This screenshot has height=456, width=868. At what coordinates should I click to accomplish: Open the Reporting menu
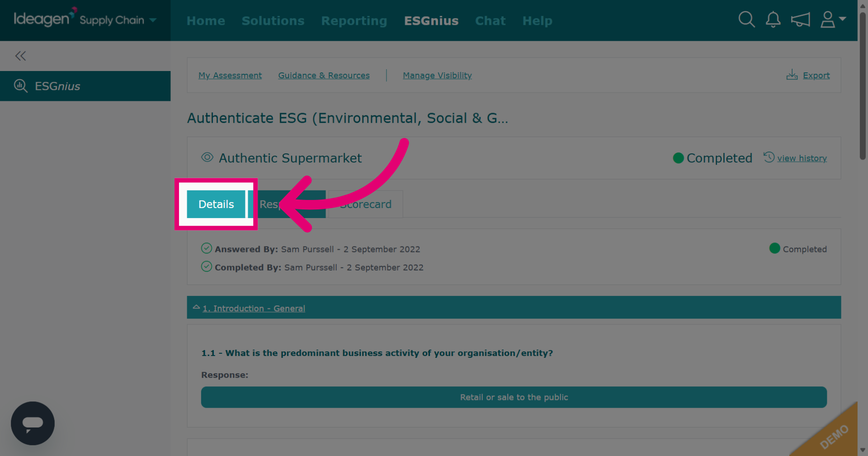pyautogui.click(x=354, y=21)
